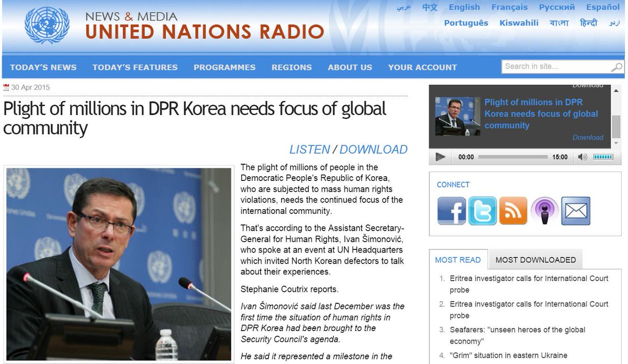Click the 15:00 duration in the player
This screenshot has width=628, height=364.
[560, 157]
